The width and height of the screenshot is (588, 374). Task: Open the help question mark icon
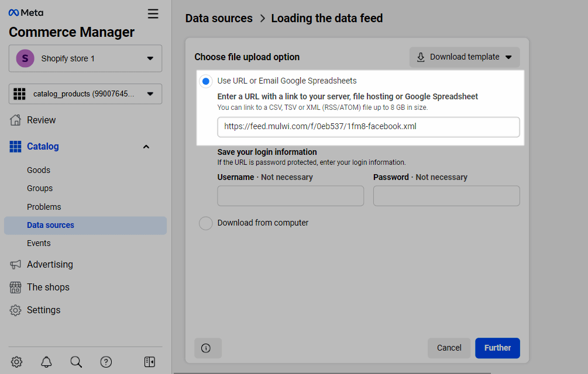pos(106,362)
